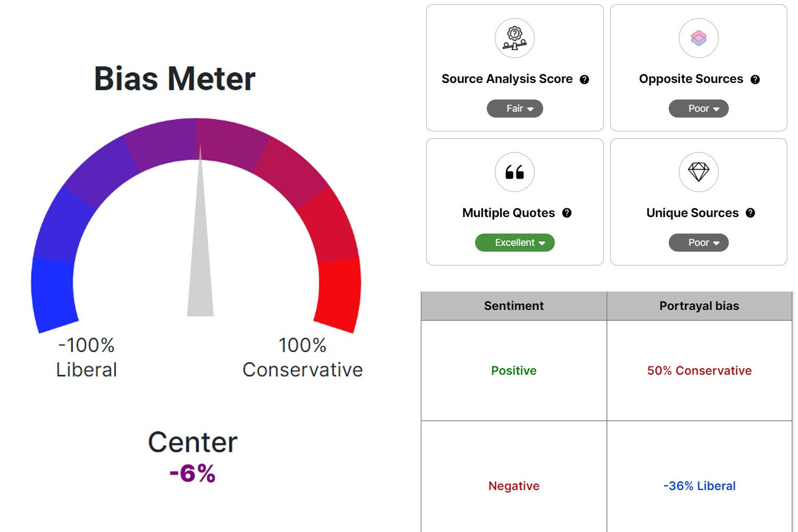Click the Positive sentiment entry
The height and width of the screenshot is (532, 798).
pos(513,370)
